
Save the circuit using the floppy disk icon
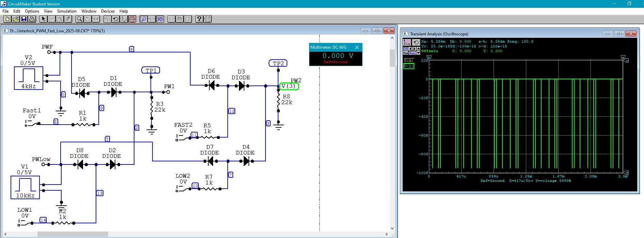pos(24,19)
